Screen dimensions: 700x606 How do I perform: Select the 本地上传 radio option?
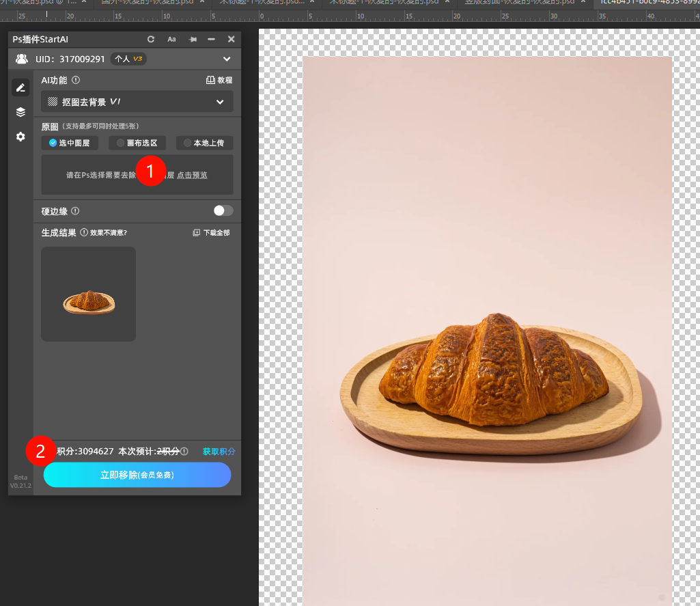[204, 143]
